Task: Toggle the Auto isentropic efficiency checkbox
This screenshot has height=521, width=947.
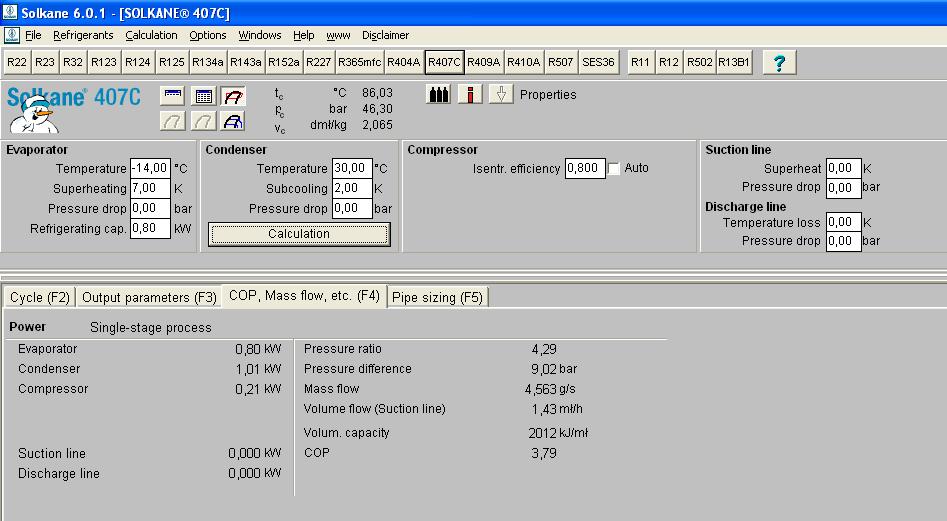Action: (614, 168)
